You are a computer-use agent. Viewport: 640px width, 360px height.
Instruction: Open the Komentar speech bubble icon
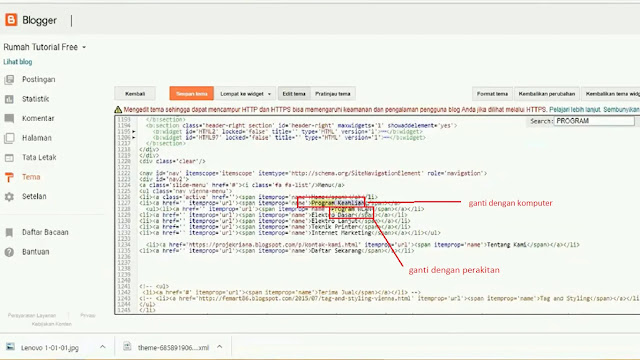coord(9,119)
